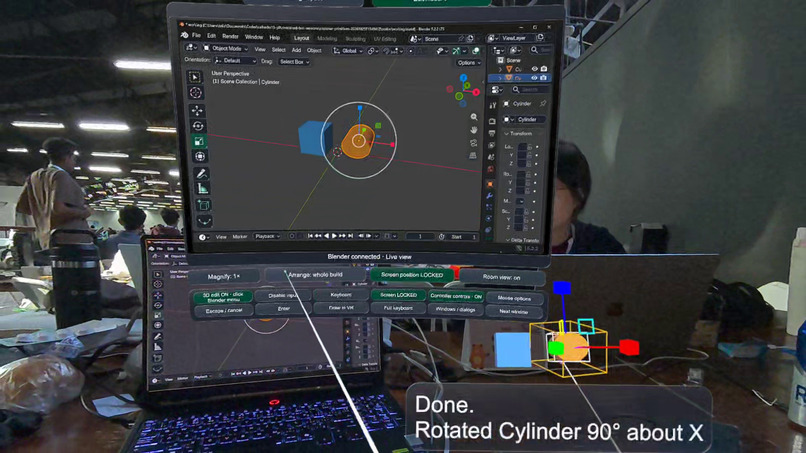Select the Annotate pencil tool

pyautogui.click(x=202, y=174)
